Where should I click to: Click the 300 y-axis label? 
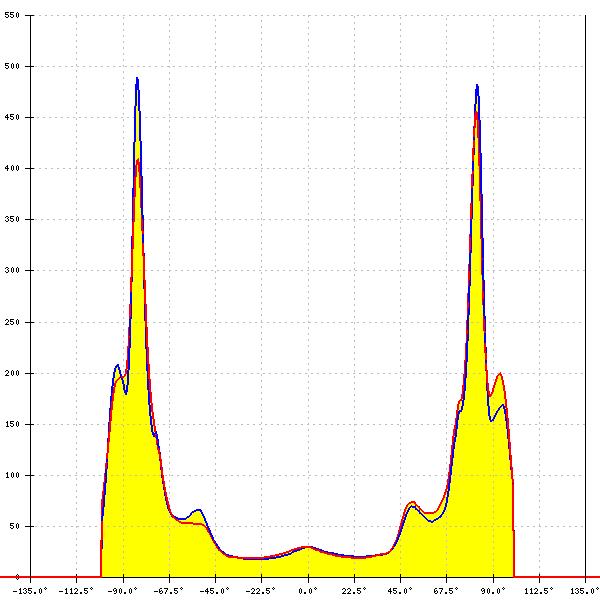coord(12,271)
